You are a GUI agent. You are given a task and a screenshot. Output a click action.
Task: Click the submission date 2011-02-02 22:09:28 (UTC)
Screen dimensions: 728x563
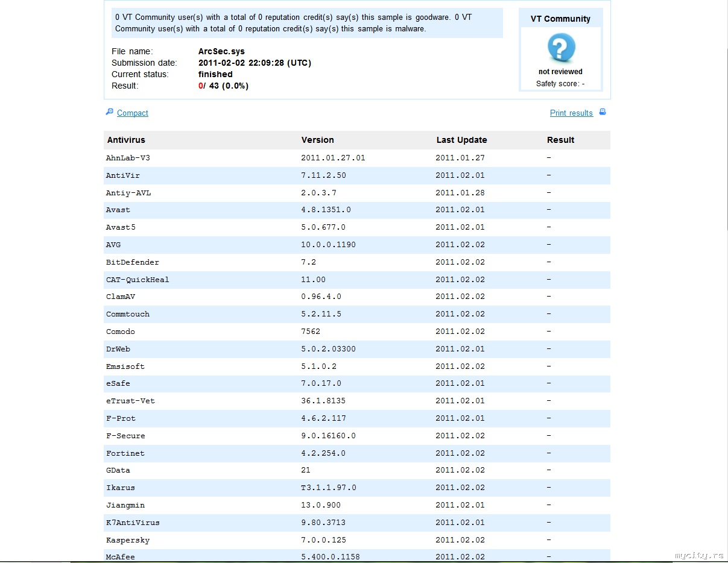(255, 63)
